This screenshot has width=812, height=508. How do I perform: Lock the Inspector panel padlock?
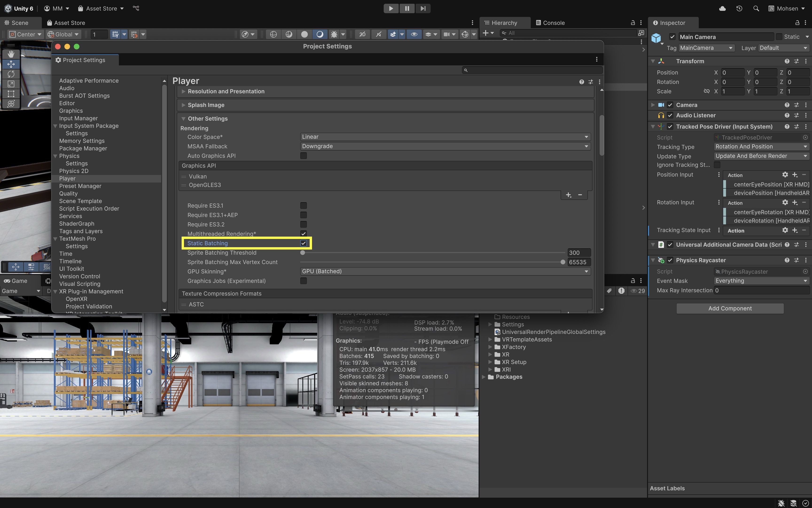pyautogui.click(x=797, y=23)
